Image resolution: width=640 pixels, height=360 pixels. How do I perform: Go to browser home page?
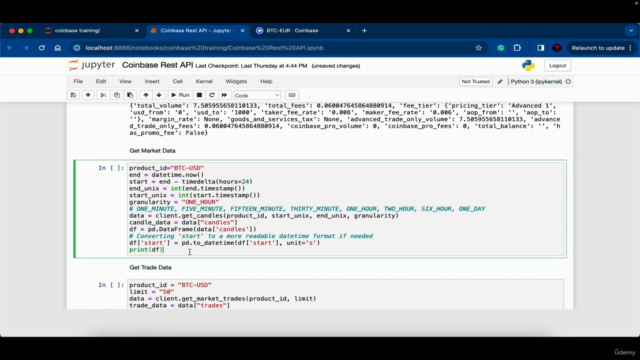[x=58, y=48]
